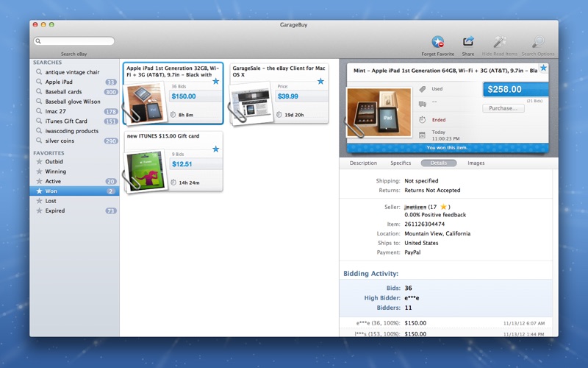Click the Forget Favorite toolbar icon

[x=437, y=42]
